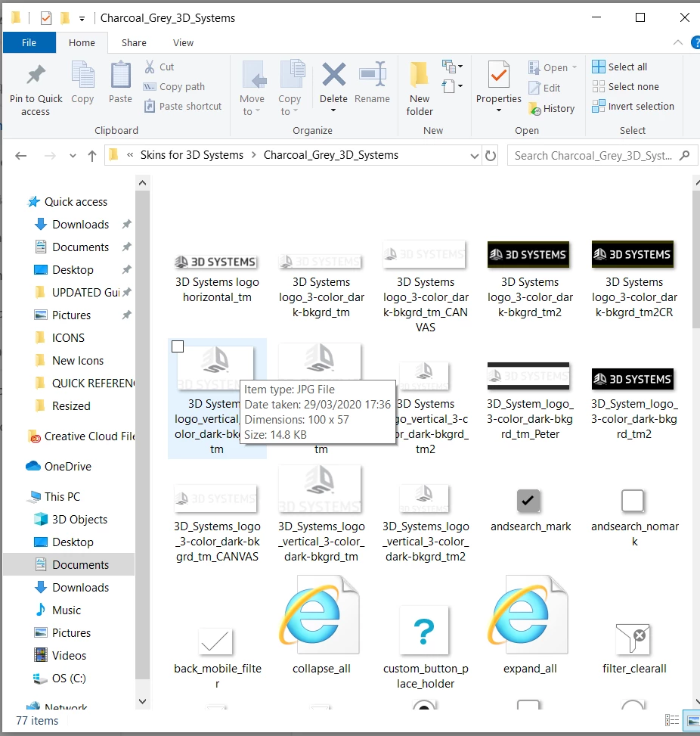Expand the Open button dropdown arrow
Image resolution: width=700 pixels, height=736 pixels.
tap(575, 67)
